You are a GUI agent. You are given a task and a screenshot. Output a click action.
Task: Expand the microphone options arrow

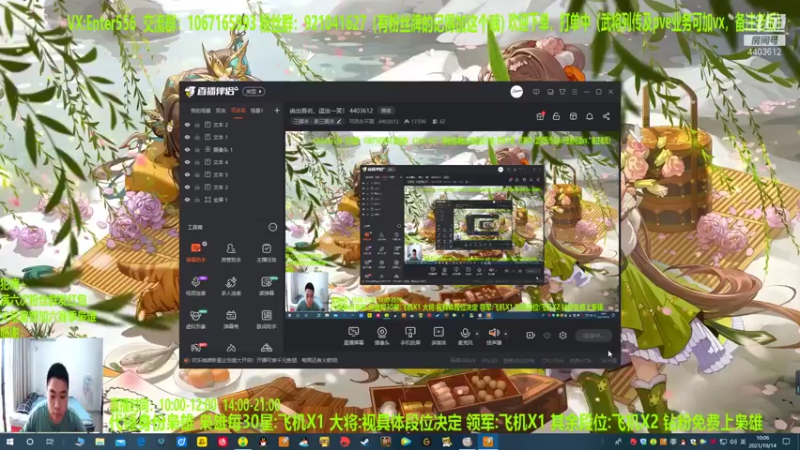tap(477, 334)
